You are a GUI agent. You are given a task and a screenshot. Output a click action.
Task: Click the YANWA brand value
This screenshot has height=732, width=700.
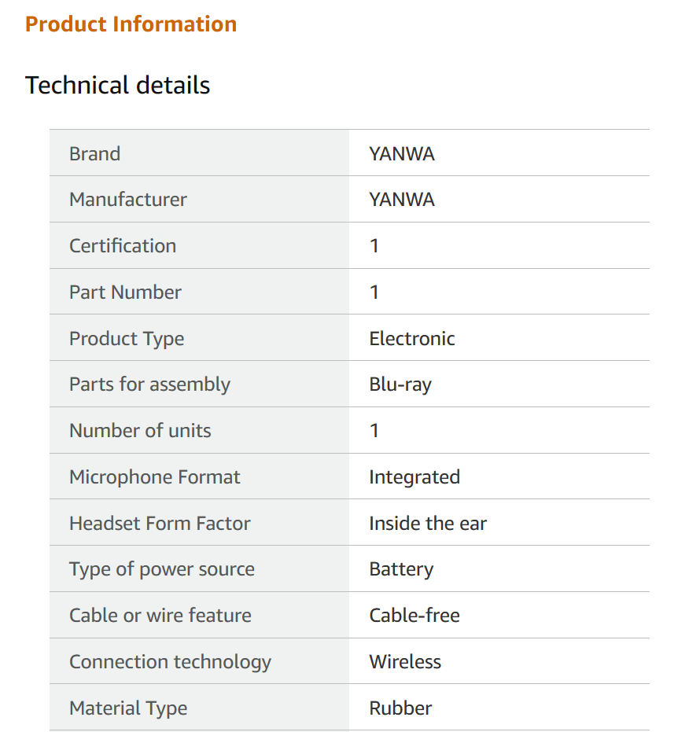click(402, 153)
